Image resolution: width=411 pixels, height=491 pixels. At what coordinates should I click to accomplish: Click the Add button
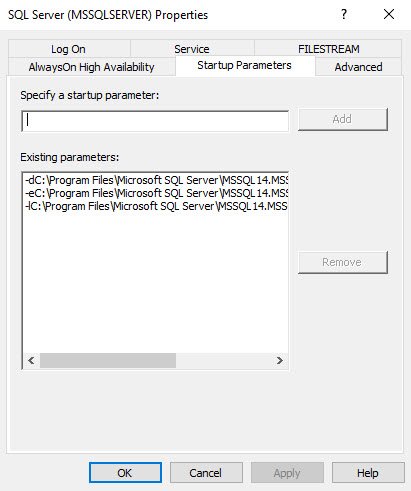[x=343, y=119]
